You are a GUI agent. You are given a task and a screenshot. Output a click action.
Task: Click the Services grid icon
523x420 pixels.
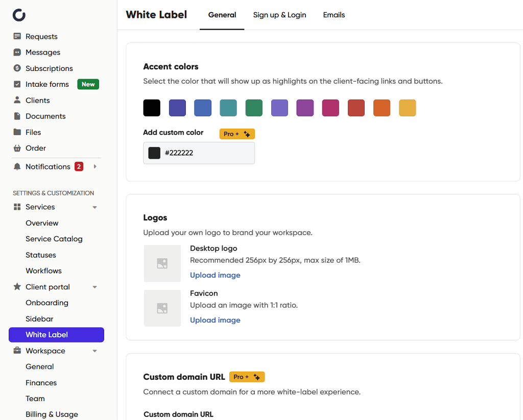pos(17,207)
